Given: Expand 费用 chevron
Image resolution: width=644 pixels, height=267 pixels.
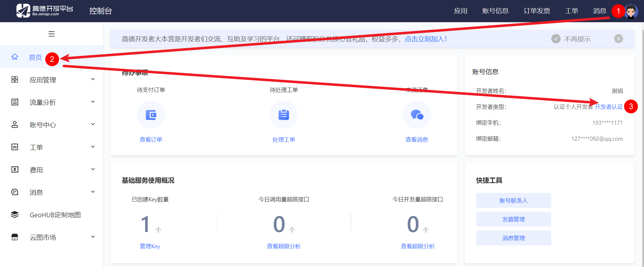Looking at the screenshot, I should click(93, 169).
